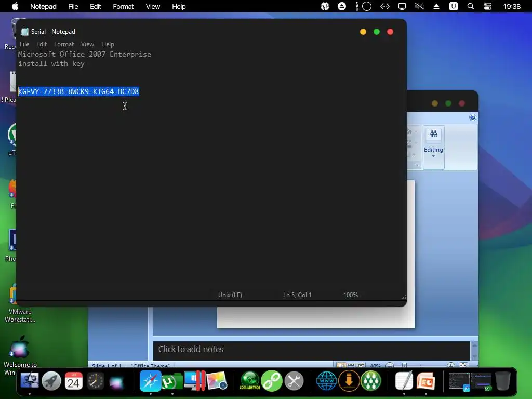This screenshot has width=532, height=399.
Task: Click the line 'install with key'
Action: pyautogui.click(x=51, y=63)
